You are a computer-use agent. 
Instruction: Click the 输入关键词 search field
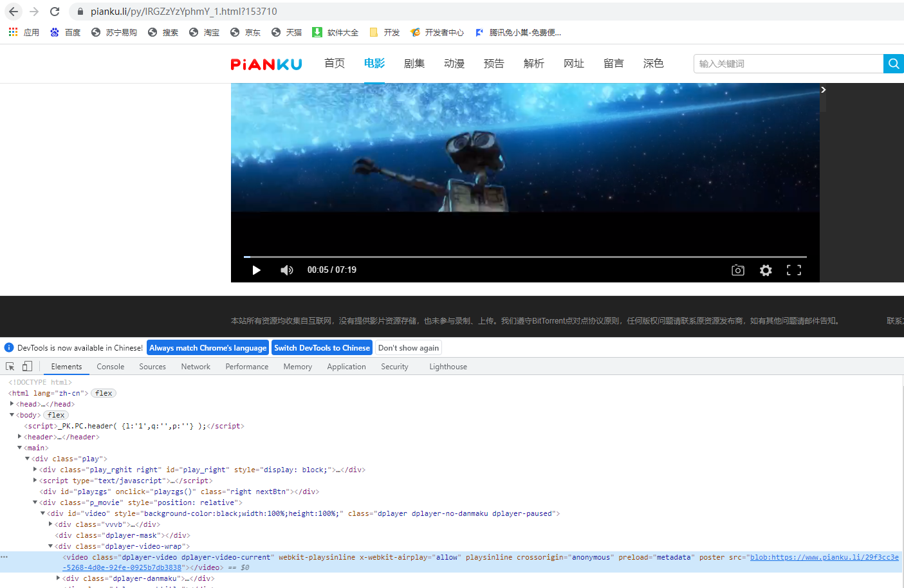point(789,64)
